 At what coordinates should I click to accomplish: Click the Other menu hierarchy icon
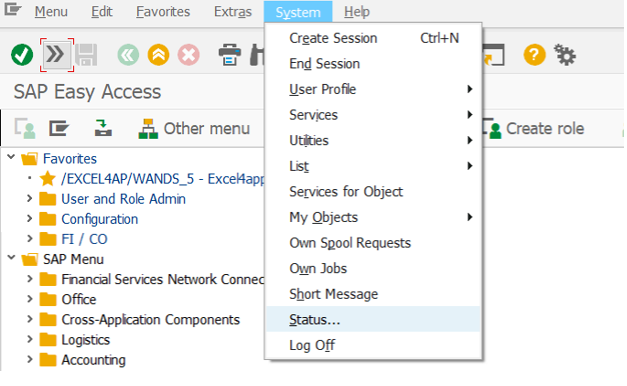(x=148, y=129)
